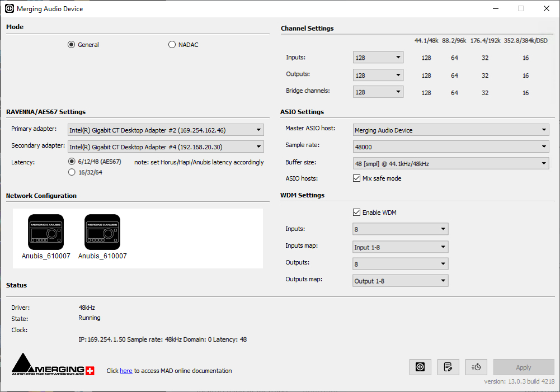The height and width of the screenshot is (392, 560).
Task: Toggle the Mix safe mode checkbox
Action: (357, 178)
